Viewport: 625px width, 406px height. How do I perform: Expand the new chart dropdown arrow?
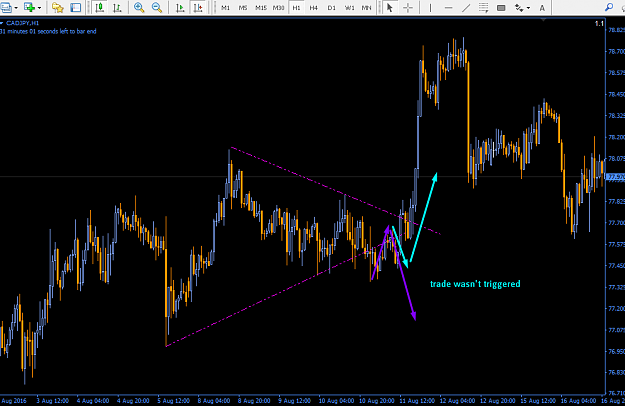(x=39, y=8)
